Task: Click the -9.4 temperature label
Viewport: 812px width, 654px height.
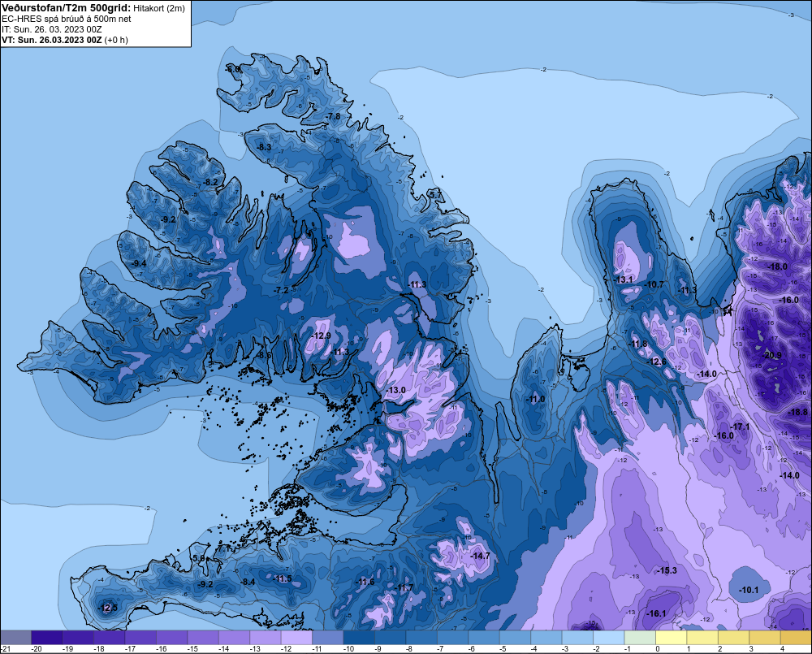Action: coord(139,263)
